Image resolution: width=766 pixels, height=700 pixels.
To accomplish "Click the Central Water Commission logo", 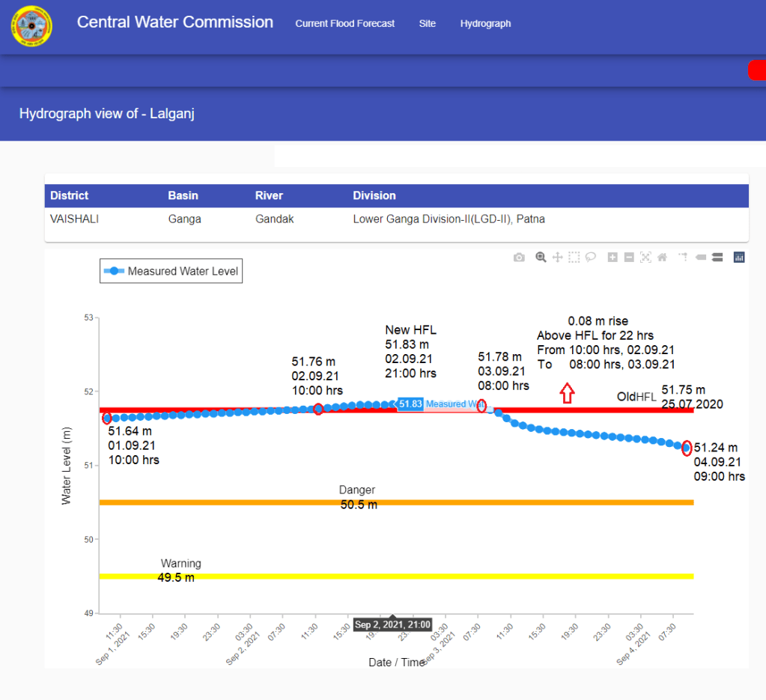I will [31, 26].
